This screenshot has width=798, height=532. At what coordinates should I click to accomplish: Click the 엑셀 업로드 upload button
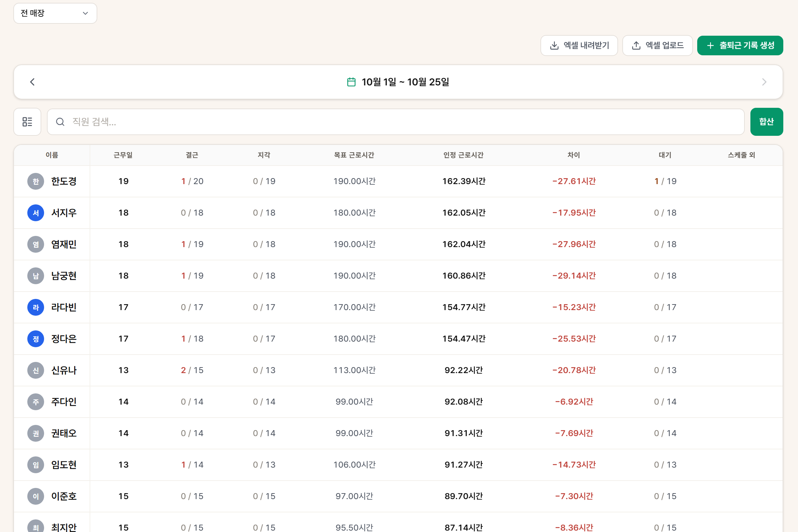click(x=658, y=45)
